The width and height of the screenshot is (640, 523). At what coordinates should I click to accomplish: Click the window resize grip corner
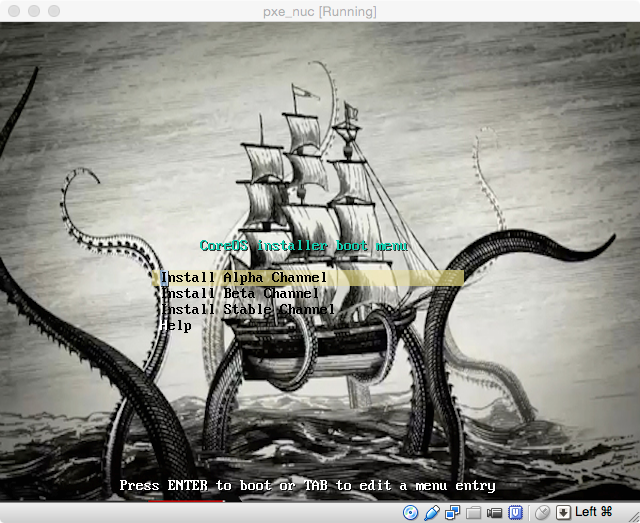click(x=634, y=517)
